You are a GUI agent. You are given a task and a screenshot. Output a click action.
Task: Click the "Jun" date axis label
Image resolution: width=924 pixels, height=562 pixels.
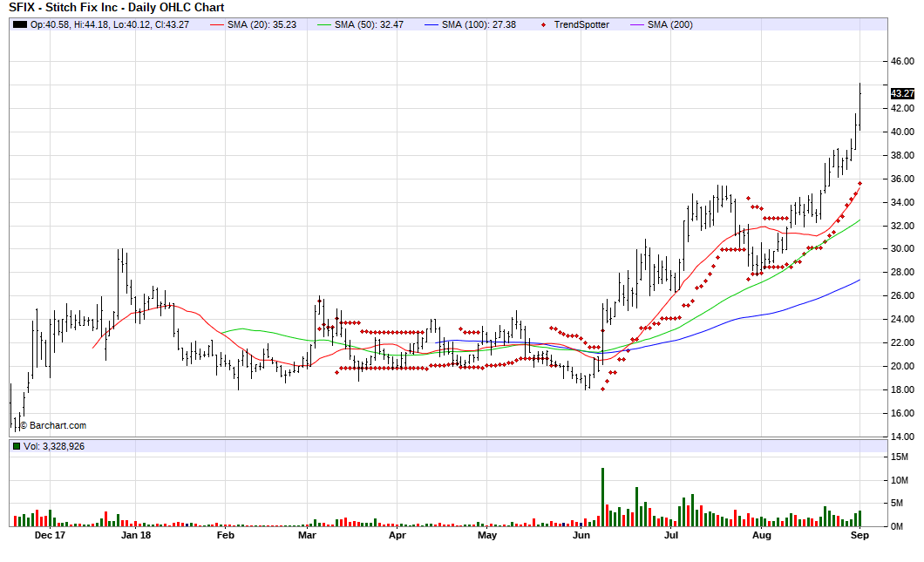[x=581, y=535]
